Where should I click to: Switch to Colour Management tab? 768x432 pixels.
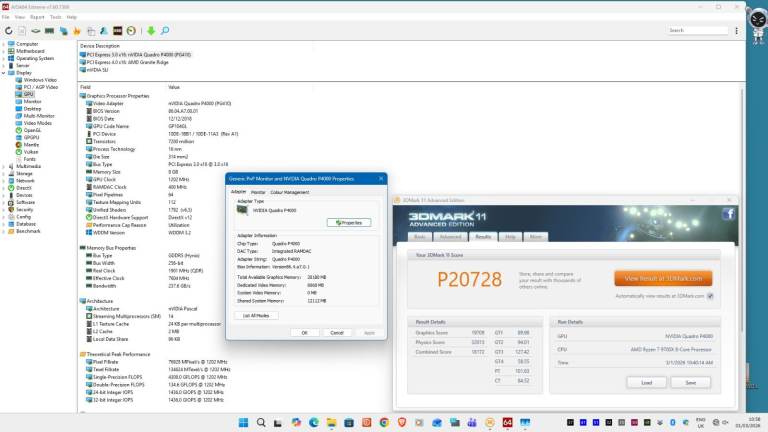click(290, 192)
